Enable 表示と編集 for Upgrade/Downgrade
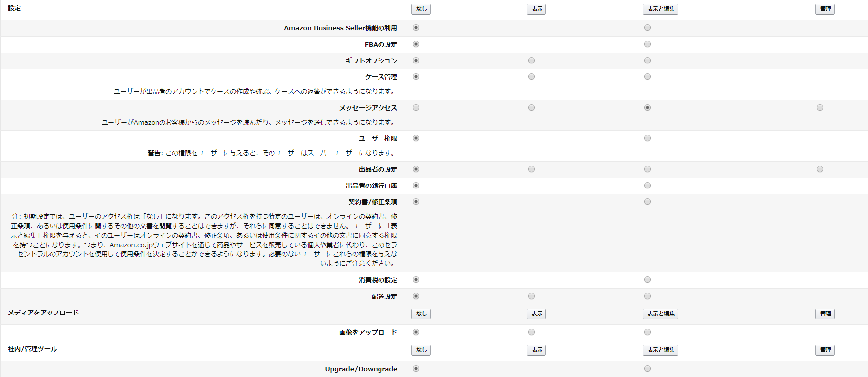 [x=647, y=369]
